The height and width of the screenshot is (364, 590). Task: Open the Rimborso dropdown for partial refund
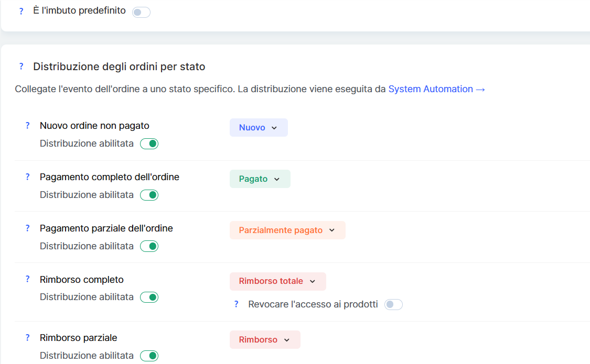click(265, 340)
